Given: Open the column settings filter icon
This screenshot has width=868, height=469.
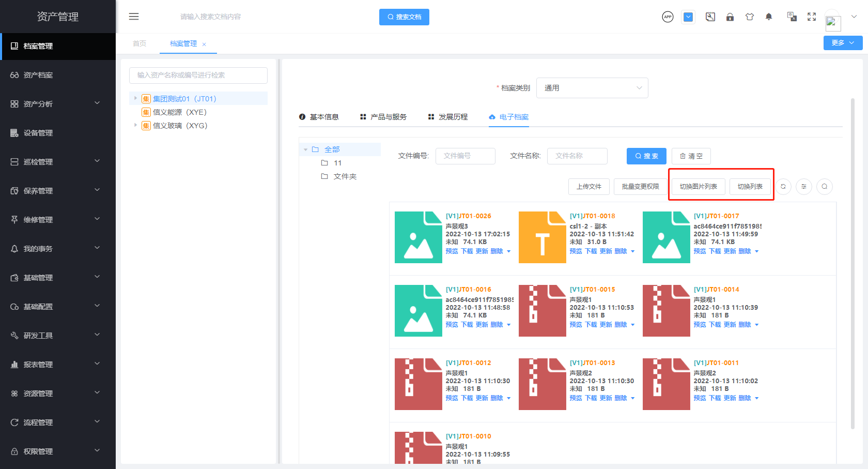Looking at the screenshot, I should coord(804,187).
